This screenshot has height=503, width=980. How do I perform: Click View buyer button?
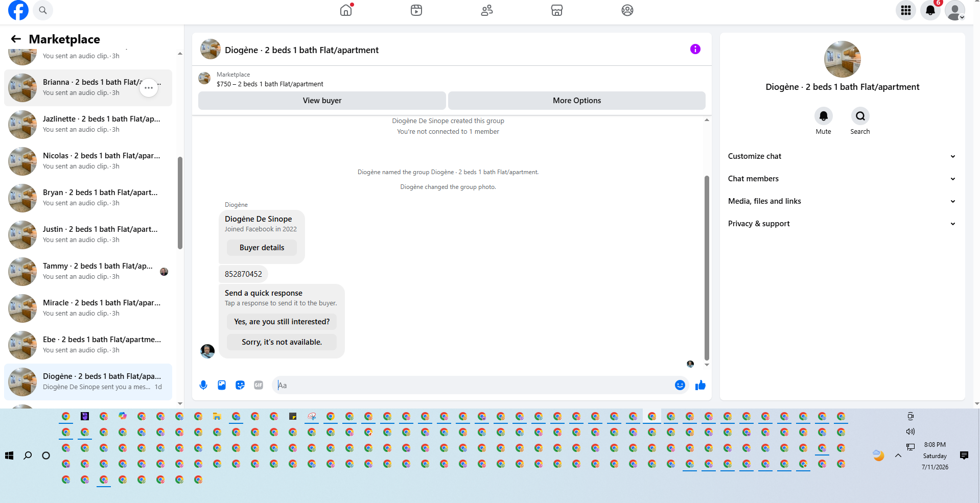tap(322, 101)
